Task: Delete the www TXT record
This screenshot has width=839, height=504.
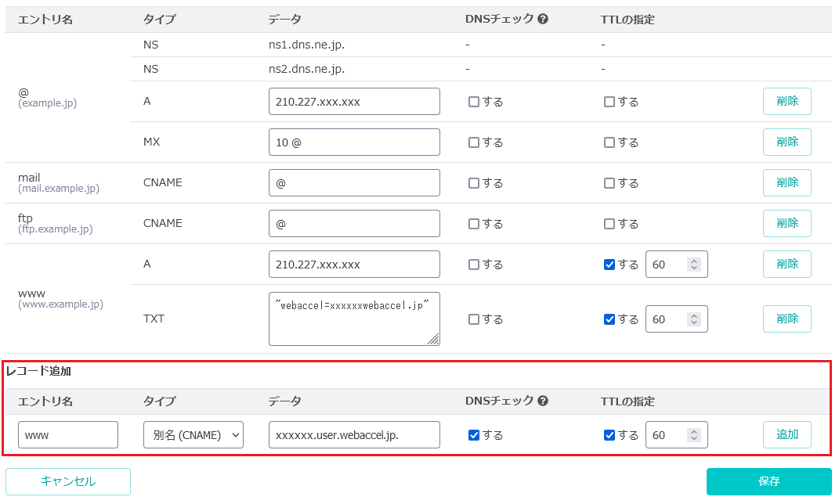Action: tap(787, 319)
